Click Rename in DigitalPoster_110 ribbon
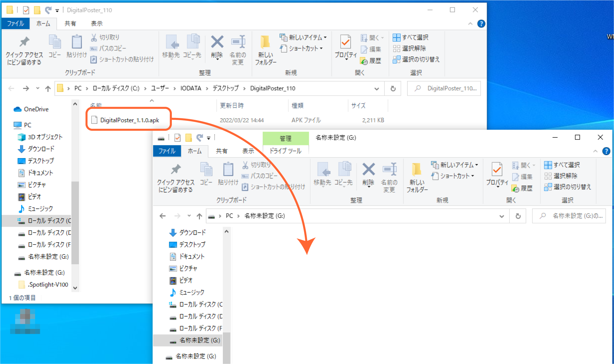The image size is (614, 364). 238,50
